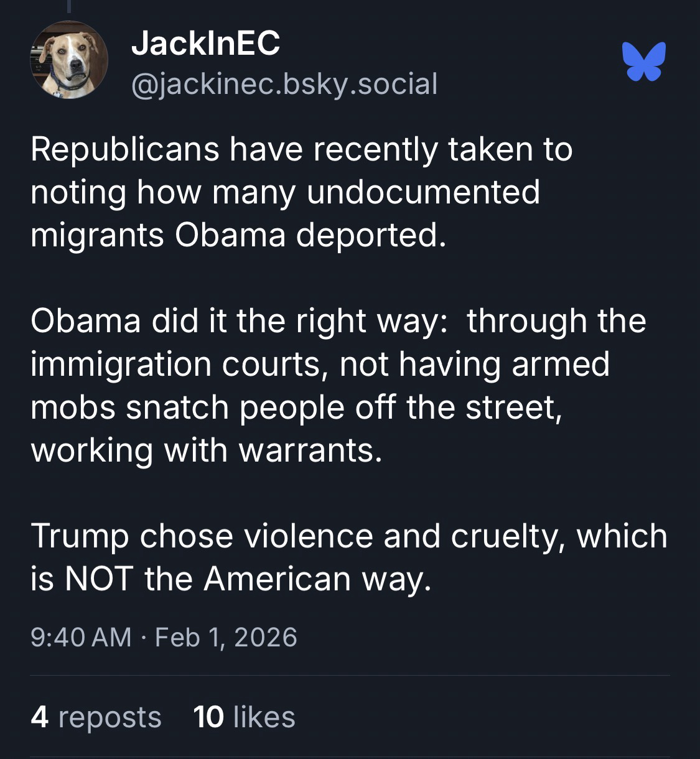Click the words "undocumented" in the first paragraph
This screenshot has width=700, height=759.
tap(423, 192)
